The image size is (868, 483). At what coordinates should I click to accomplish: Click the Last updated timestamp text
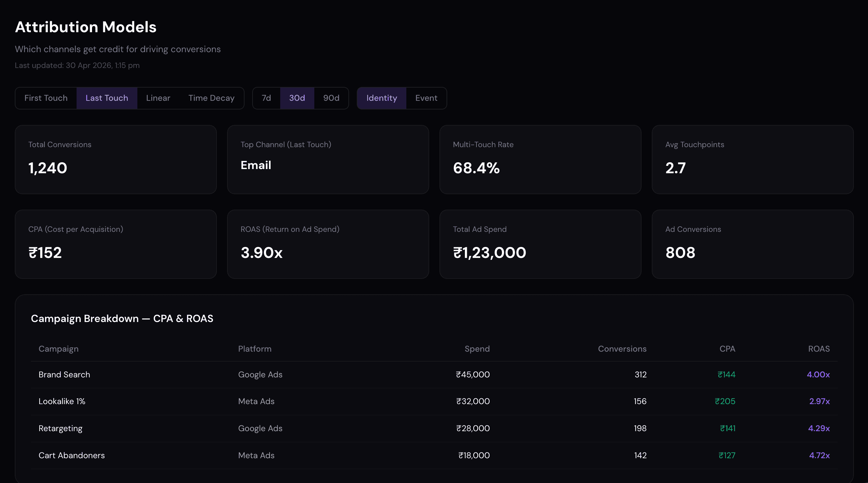click(x=77, y=65)
